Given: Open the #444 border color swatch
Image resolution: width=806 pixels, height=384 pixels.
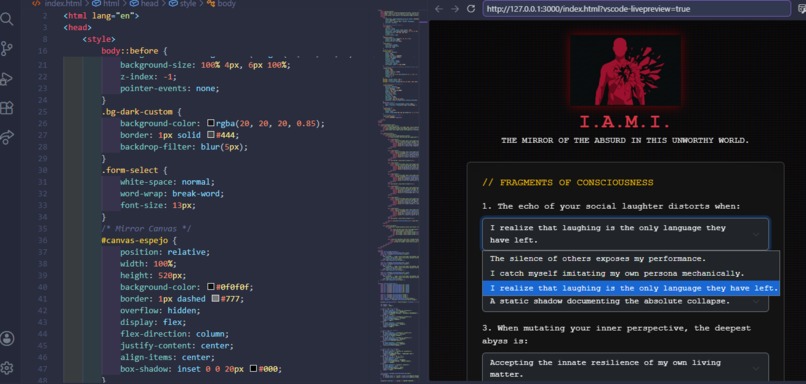Looking at the screenshot, I should 211,135.
